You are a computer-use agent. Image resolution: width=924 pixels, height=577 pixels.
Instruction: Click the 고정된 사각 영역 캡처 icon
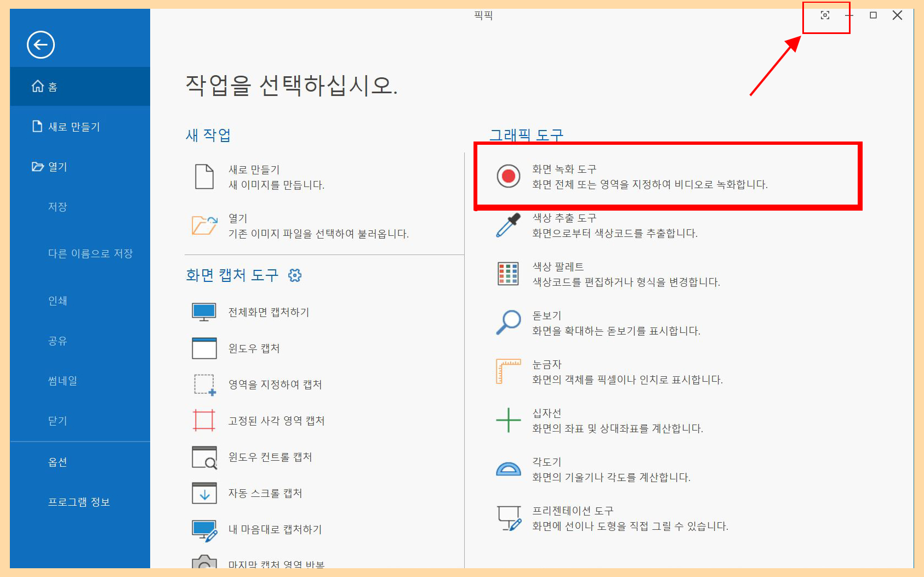204,421
